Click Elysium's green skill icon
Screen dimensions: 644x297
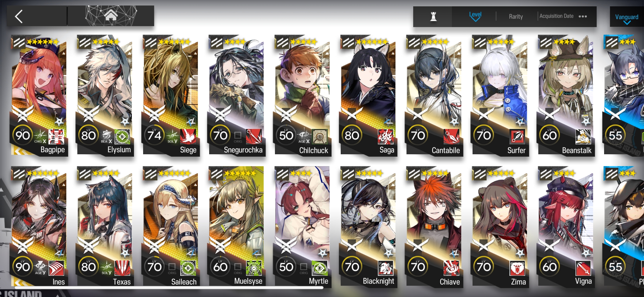pyautogui.click(x=122, y=136)
